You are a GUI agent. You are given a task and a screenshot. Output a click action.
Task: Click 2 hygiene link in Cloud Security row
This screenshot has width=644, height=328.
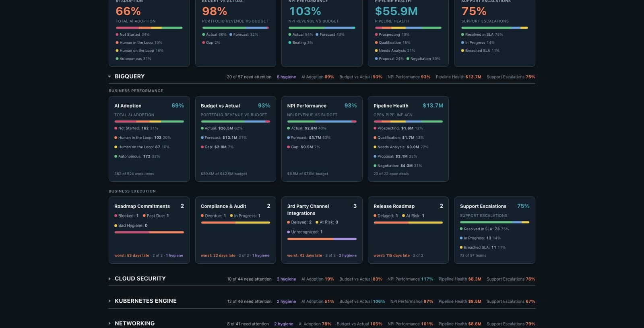click(286, 279)
